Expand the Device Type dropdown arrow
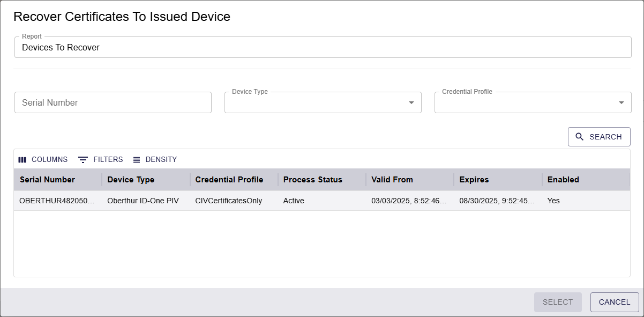644x317 pixels. 411,102
